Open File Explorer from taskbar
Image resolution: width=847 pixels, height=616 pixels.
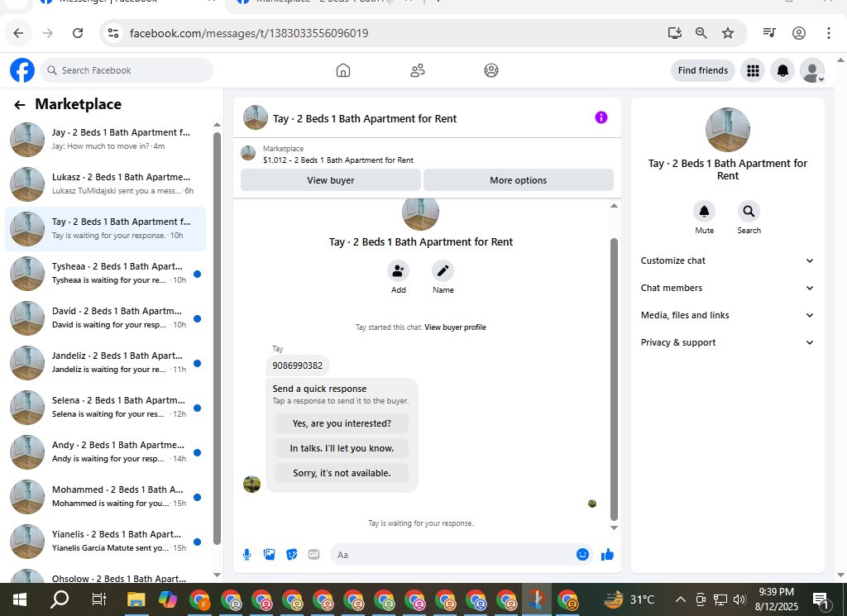tap(136, 599)
